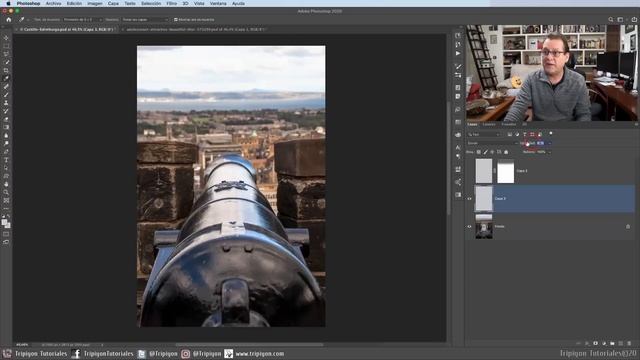Select the History Brush tool

6,111
